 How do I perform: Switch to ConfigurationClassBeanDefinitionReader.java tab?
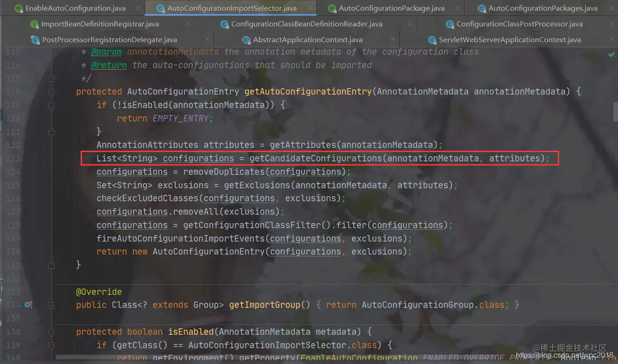(x=306, y=24)
